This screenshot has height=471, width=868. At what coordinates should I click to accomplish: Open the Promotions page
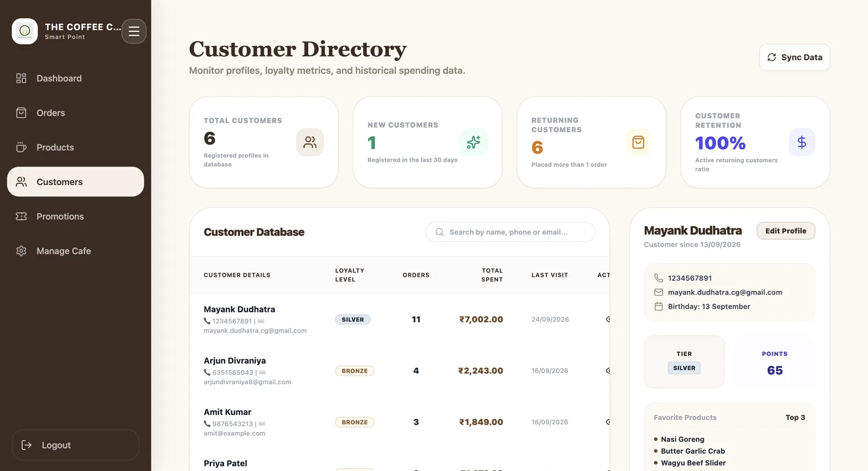coord(75,217)
